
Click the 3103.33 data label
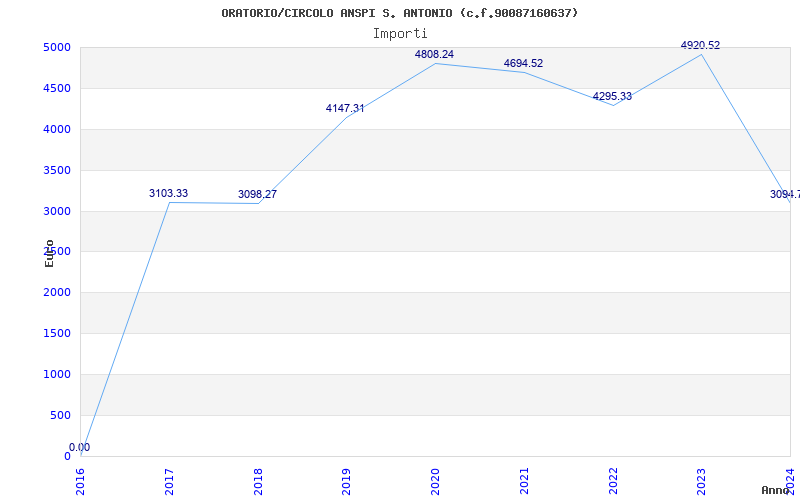[x=168, y=193]
